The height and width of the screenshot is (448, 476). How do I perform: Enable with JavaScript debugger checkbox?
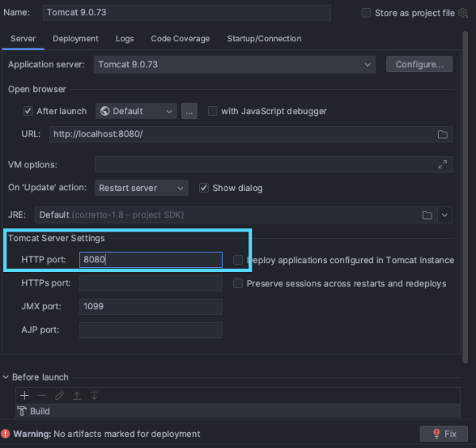tap(213, 111)
